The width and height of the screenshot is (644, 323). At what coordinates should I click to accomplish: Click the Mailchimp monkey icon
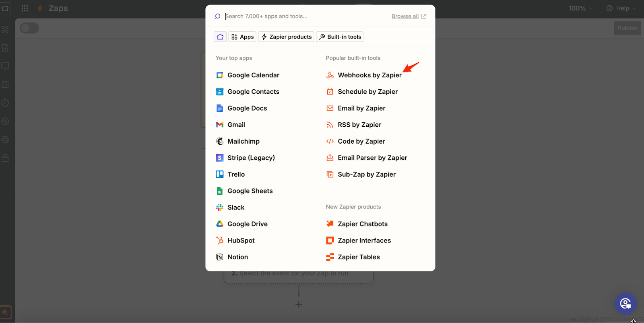[x=220, y=141]
